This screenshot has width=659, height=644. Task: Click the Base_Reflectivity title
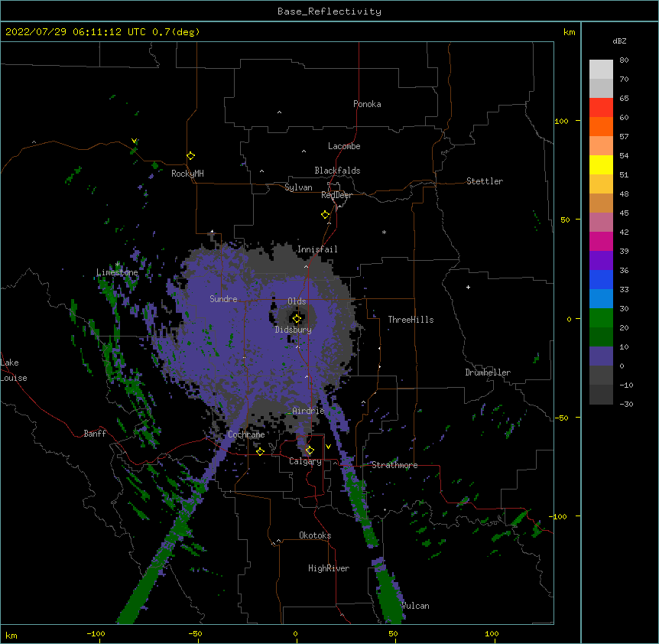[329, 11]
